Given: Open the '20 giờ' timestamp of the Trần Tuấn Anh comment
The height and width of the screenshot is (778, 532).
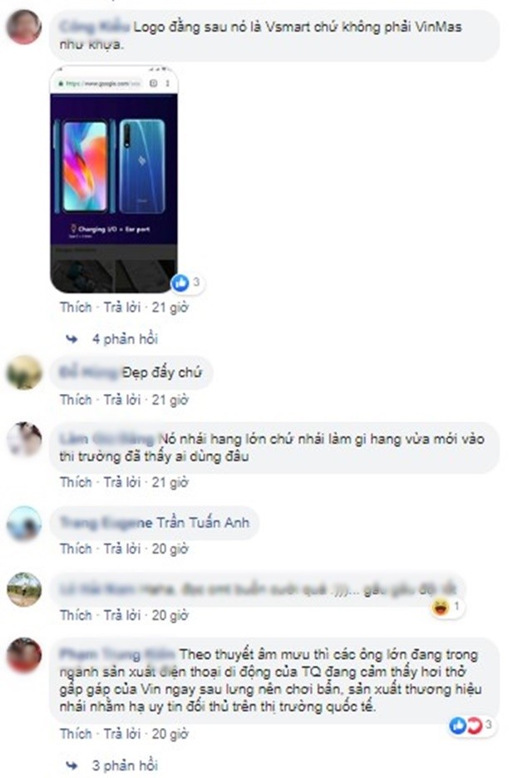Looking at the screenshot, I should click(x=170, y=549).
